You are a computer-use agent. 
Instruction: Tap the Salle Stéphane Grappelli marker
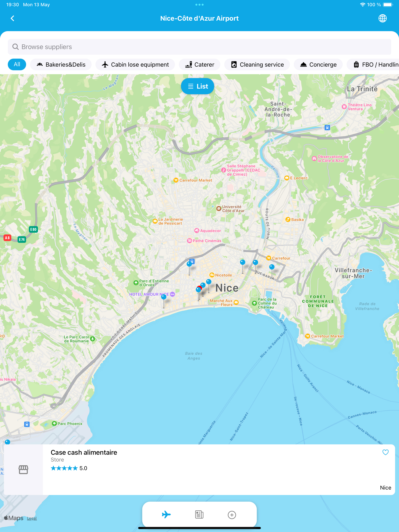[x=224, y=170]
